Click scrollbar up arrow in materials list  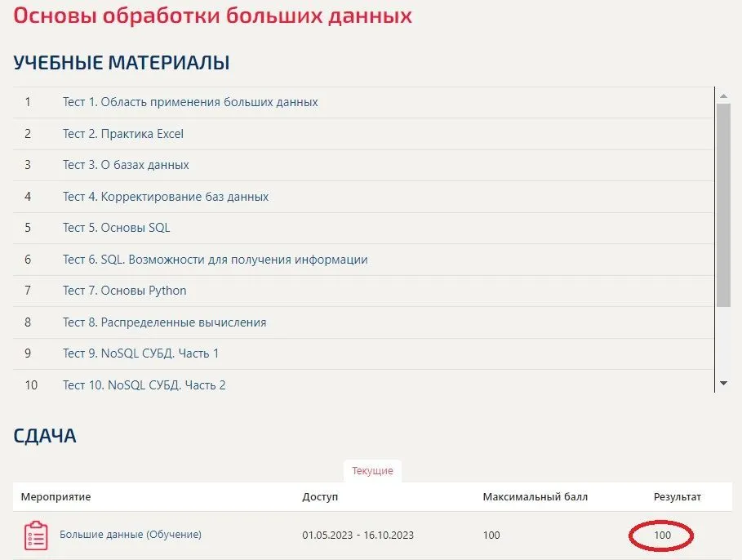722,95
